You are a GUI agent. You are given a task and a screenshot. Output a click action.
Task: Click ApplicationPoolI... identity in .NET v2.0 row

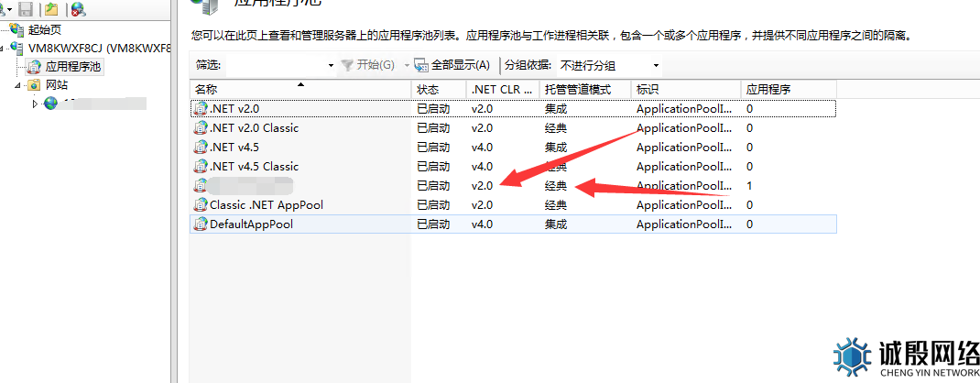coord(684,109)
